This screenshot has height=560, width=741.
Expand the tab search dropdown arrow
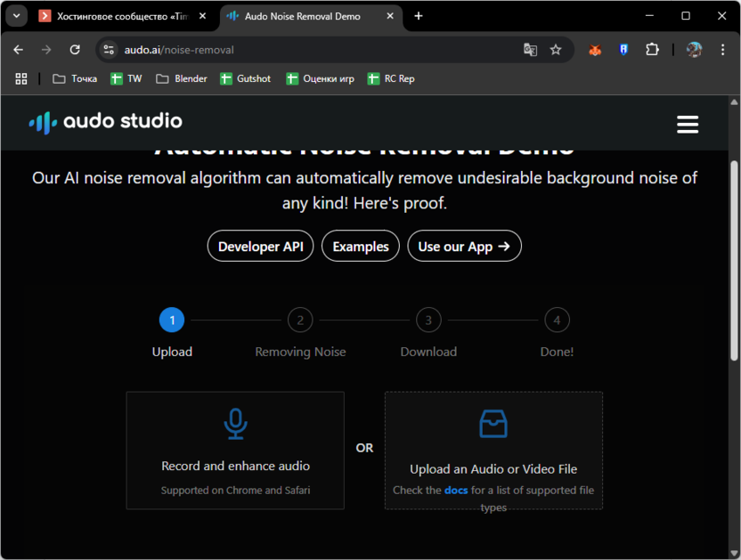pyautogui.click(x=16, y=16)
